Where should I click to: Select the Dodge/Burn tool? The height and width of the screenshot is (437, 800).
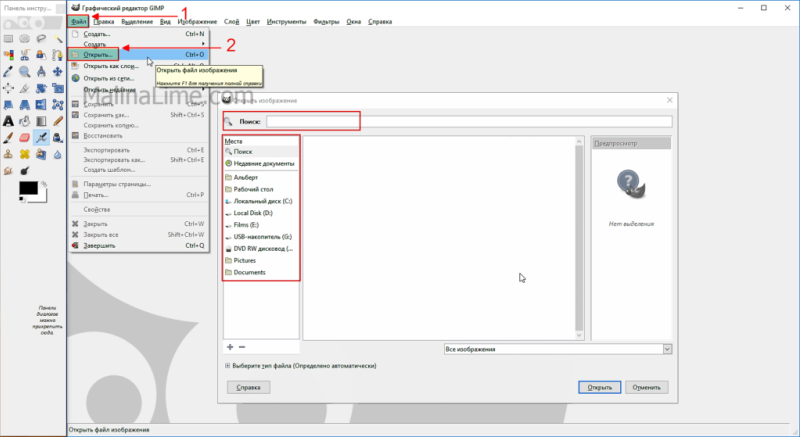(24, 170)
